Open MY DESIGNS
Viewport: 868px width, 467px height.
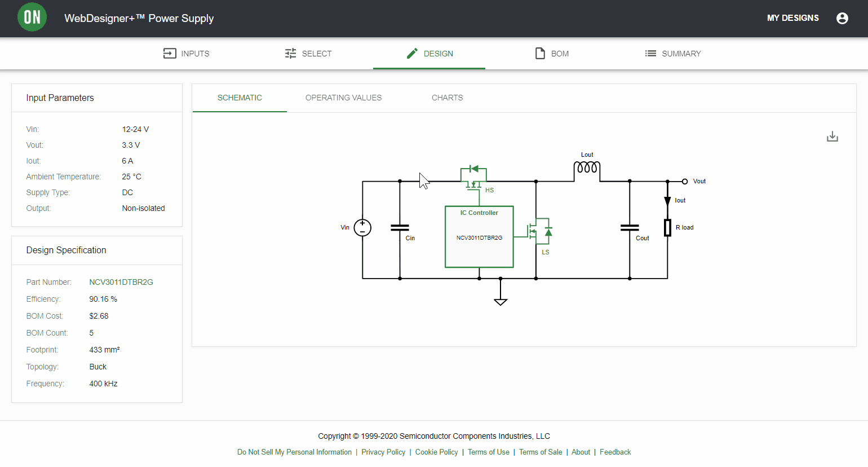pyautogui.click(x=793, y=18)
